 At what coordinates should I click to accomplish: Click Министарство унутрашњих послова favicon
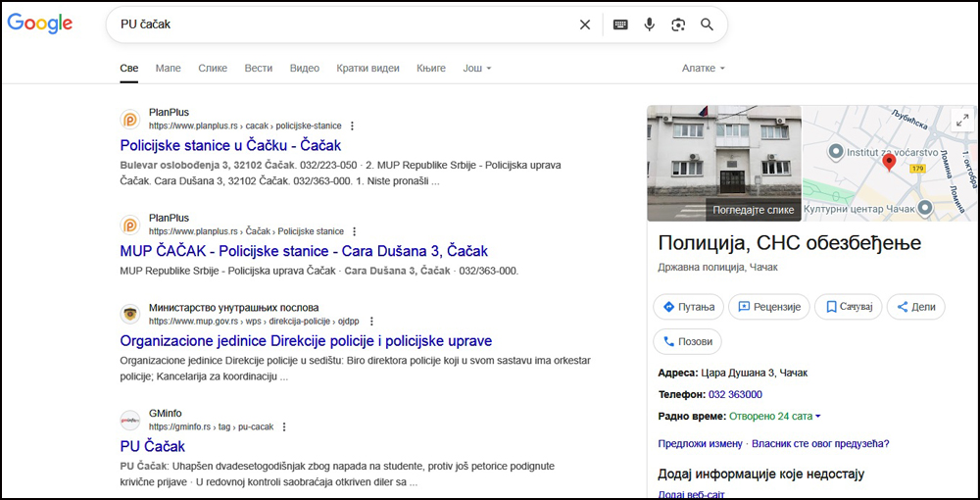[130, 315]
